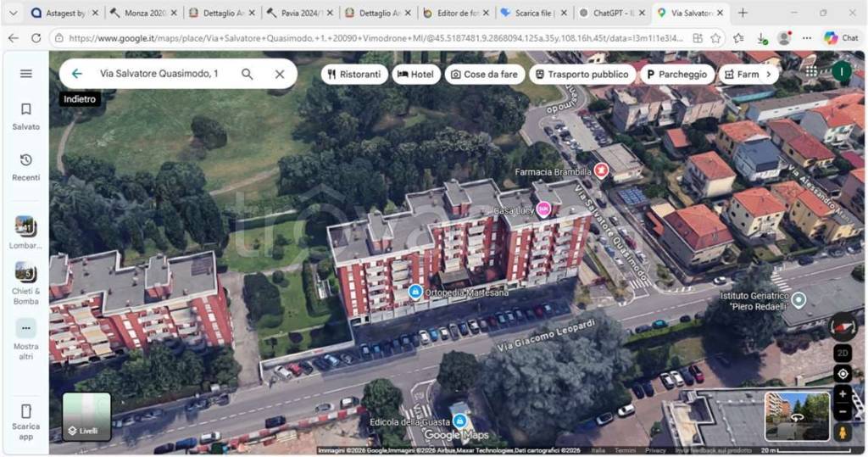The width and height of the screenshot is (868, 457).
Task: Center map on my location
Action: pyautogui.click(x=843, y=374)
